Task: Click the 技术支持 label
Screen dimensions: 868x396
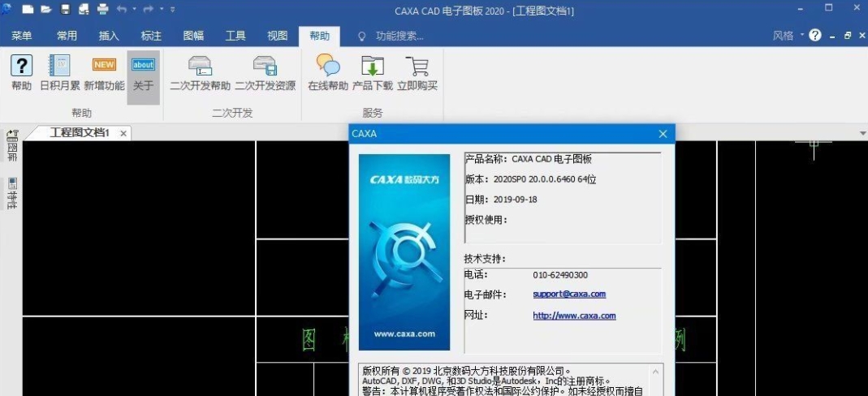Action: click(x=485, y=259)
